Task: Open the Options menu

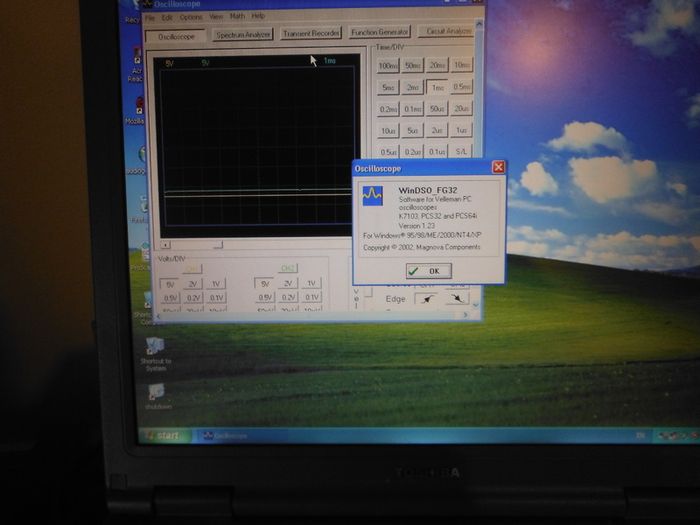Action: [x=191, y=17]
